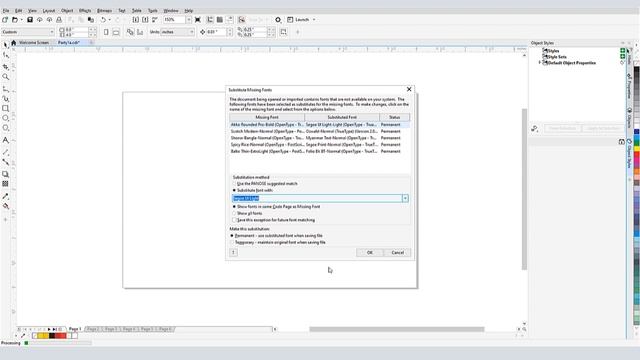The image size is (640, 360).
Task: Select Substitute font with radio option
Action: (x=234, y=191)
